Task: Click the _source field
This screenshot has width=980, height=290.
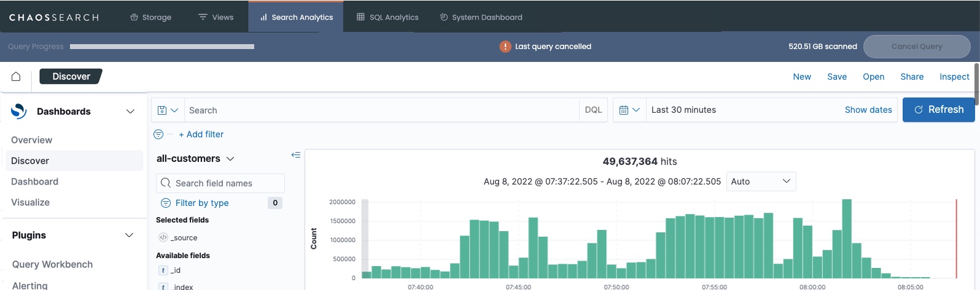Action: pos(184,238)
